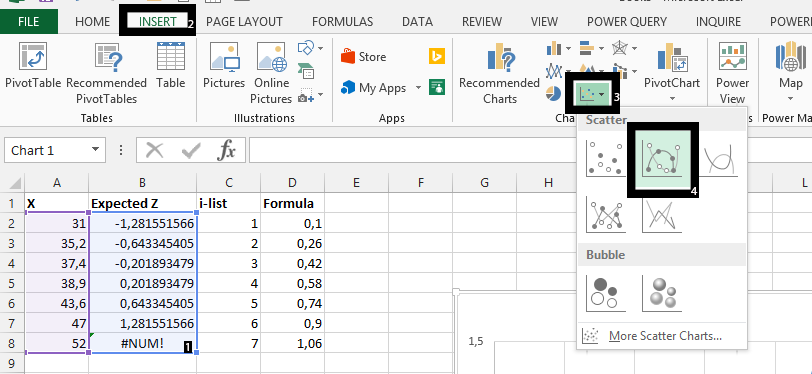812x374 pixels.
Task: Expand the Column chart dropdown arrow
Action: (x=568, y=49)
